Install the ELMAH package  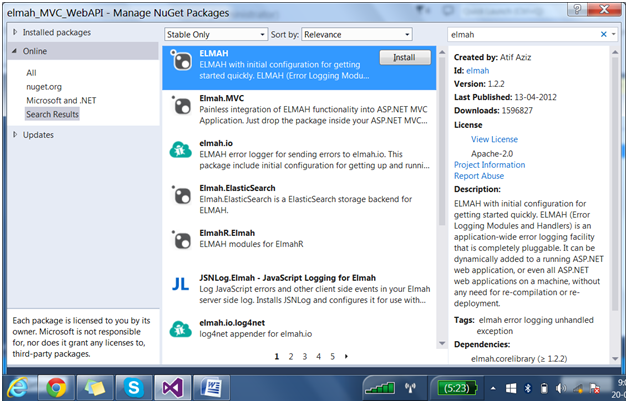tap(405, 57)
